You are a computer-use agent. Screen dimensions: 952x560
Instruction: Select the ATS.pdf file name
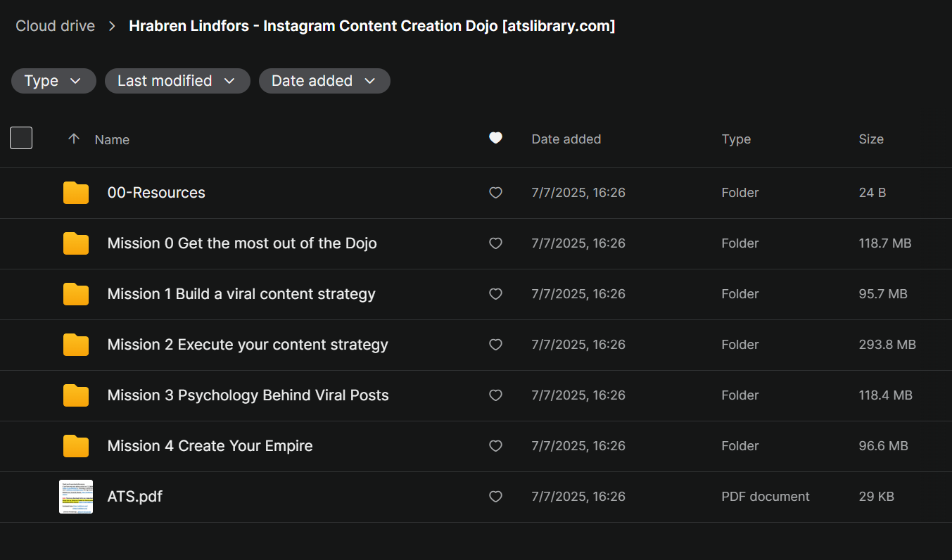(x=135, y=497)
